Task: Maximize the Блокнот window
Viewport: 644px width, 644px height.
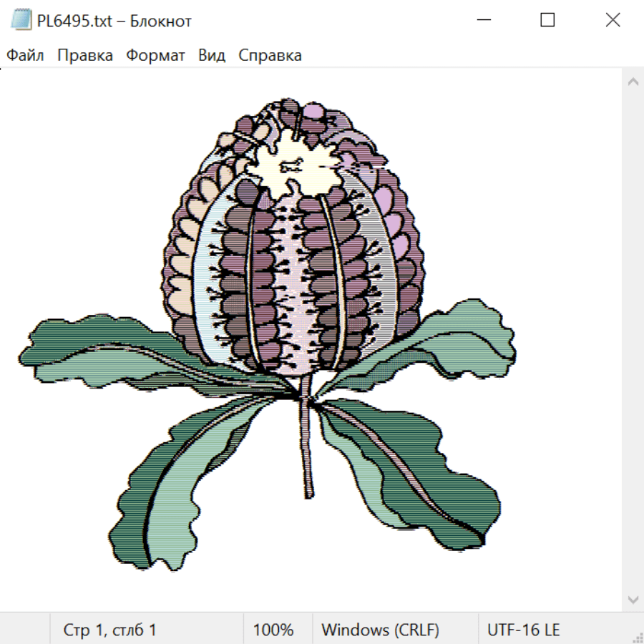Action: coord(547,21)
